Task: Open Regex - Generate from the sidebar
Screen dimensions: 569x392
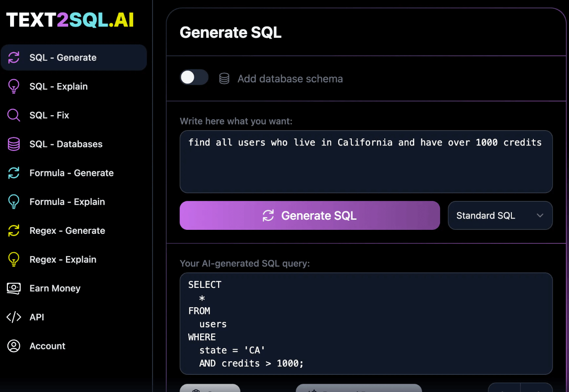Action: tap(67, 230)
